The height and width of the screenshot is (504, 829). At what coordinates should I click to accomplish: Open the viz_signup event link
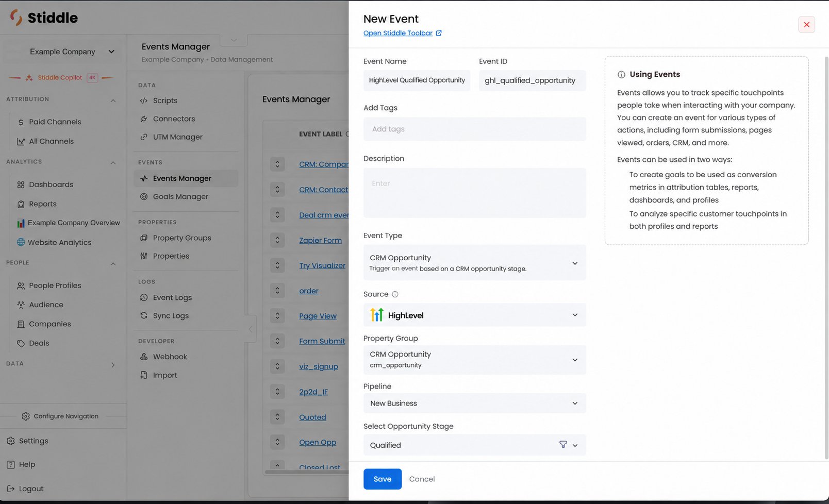[x=319, y=366]
